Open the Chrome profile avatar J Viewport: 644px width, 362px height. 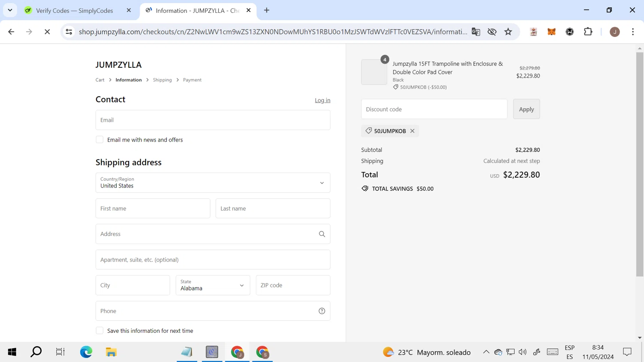[615, 32]
